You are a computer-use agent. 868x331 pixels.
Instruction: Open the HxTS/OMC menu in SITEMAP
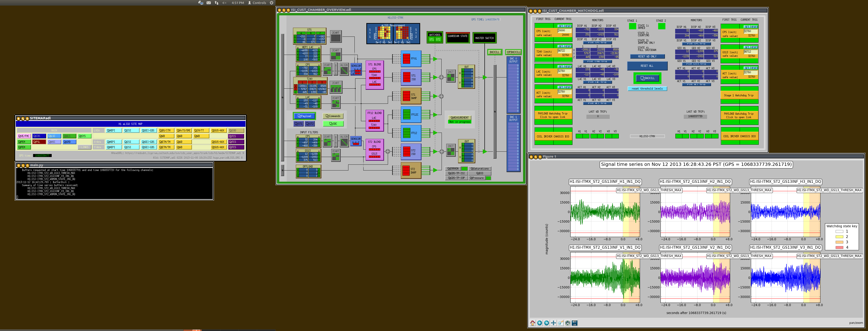click(184, 130)
